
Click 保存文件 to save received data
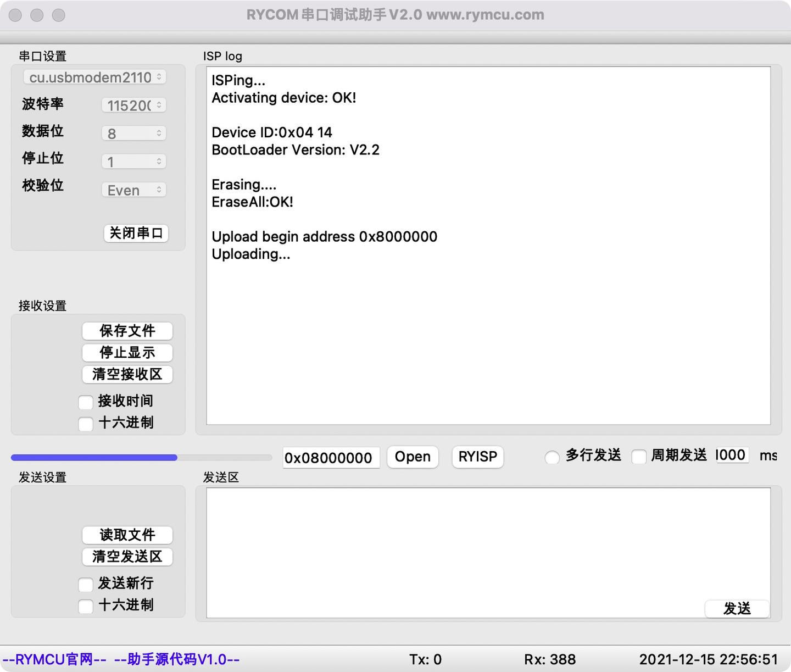tap(127, 331)
